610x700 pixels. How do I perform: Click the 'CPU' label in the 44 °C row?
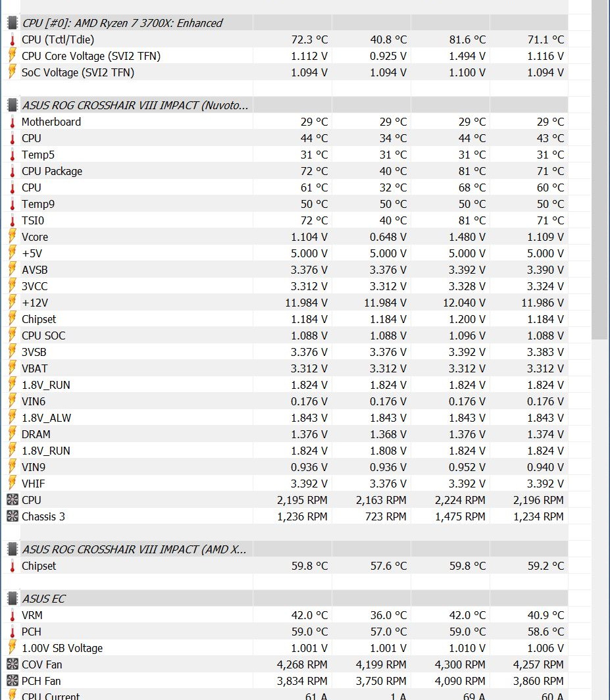32,138
